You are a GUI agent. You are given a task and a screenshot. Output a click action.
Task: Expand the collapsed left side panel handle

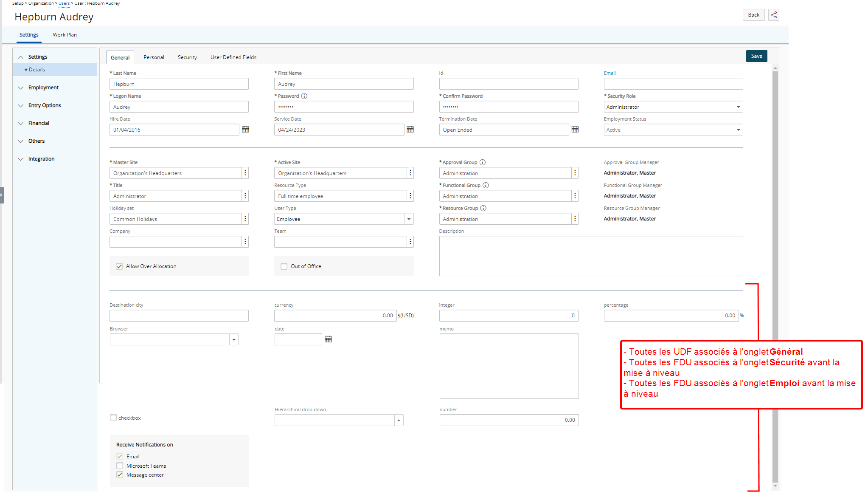tap(2, 195)
